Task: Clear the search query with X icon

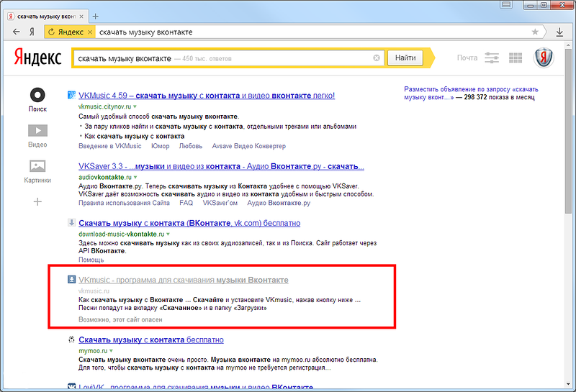Action: (377, 58)
